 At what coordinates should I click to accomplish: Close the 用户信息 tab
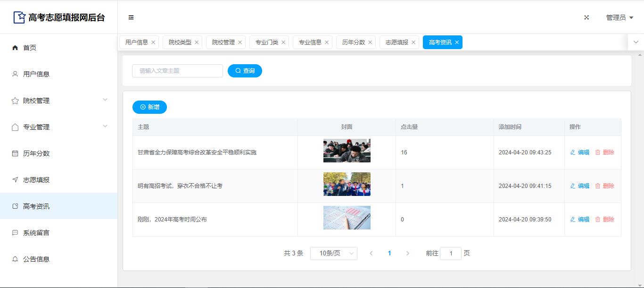153,42
